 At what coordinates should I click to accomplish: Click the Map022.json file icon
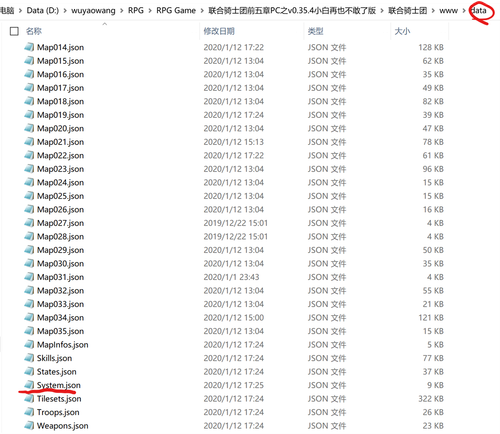[x=29, y=155]
